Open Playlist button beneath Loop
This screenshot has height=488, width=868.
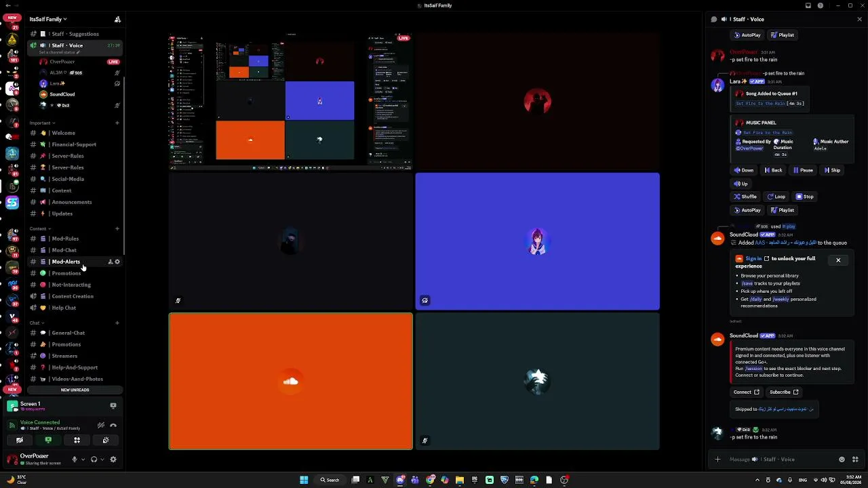[x=783, y=210]
